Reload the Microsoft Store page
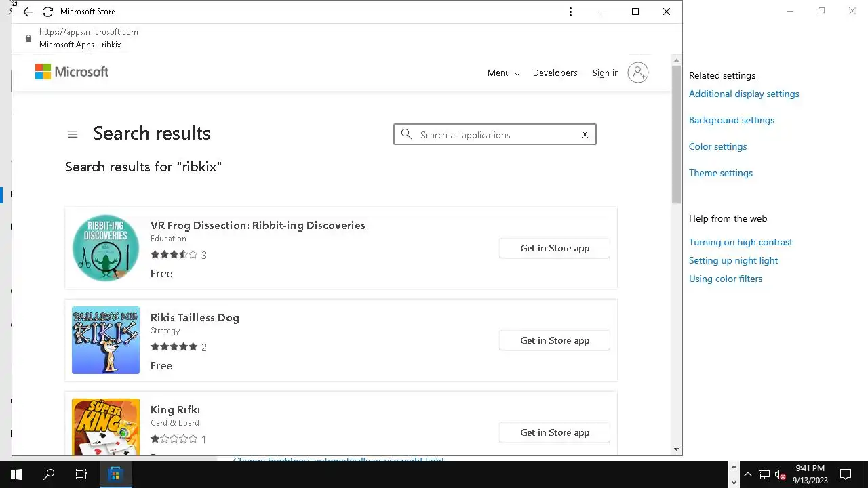 47,12
